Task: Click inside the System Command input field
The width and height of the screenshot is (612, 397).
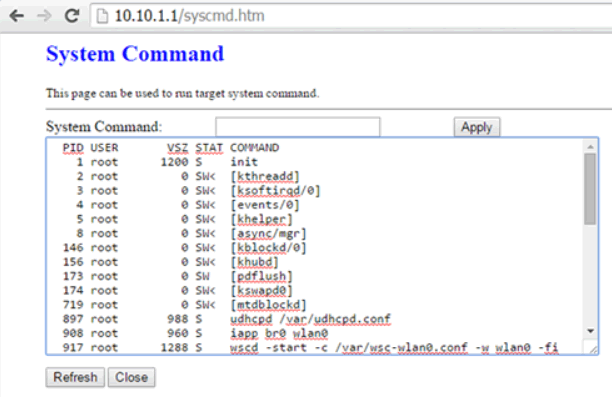Action: click(x=297, y=127)
